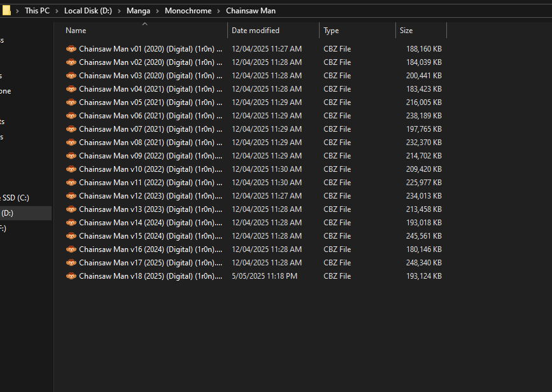Click size value 180,146 KB
The width and height of the screenshot is (552, 392).
click(424, 249)
